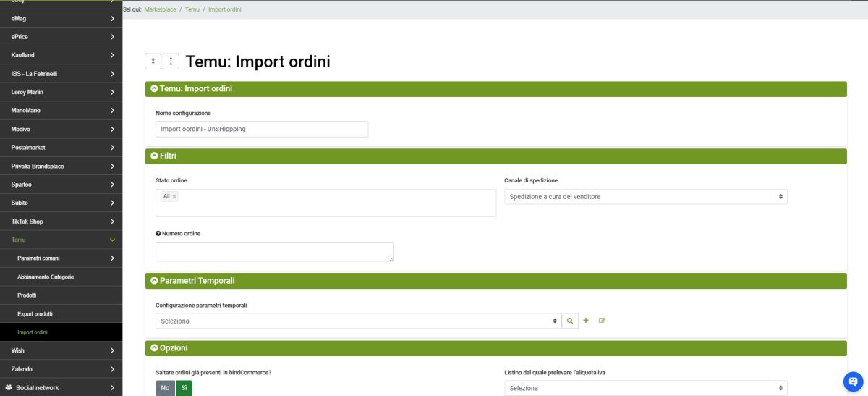868x396 pixels.
Task: Open Prodotti under Temu menu
Action: 61,295
